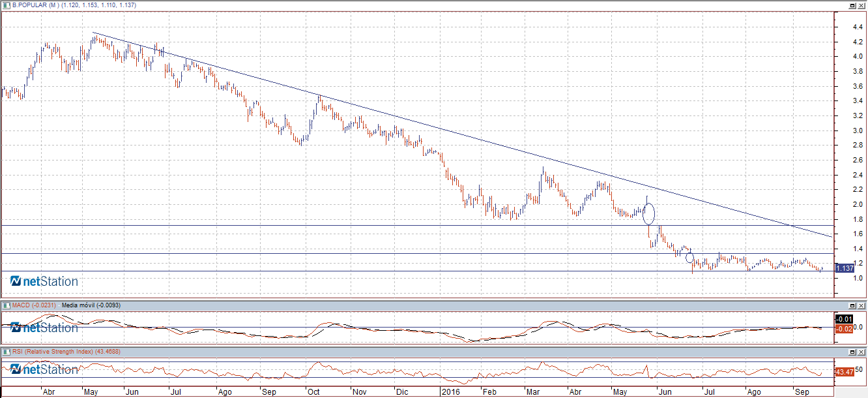868x398 pixels.
Task: Close the MACD indicator panel
Action: pyautogui.click(x=861, y=306)
